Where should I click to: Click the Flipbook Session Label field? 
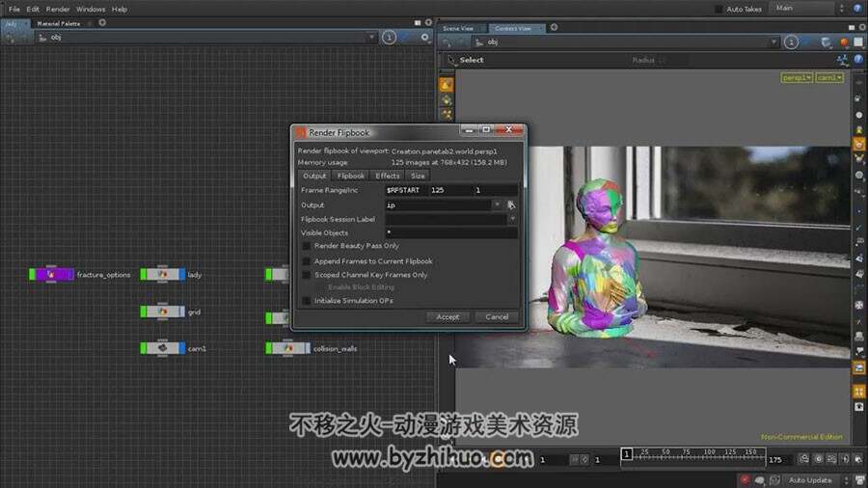pos(447,220)
